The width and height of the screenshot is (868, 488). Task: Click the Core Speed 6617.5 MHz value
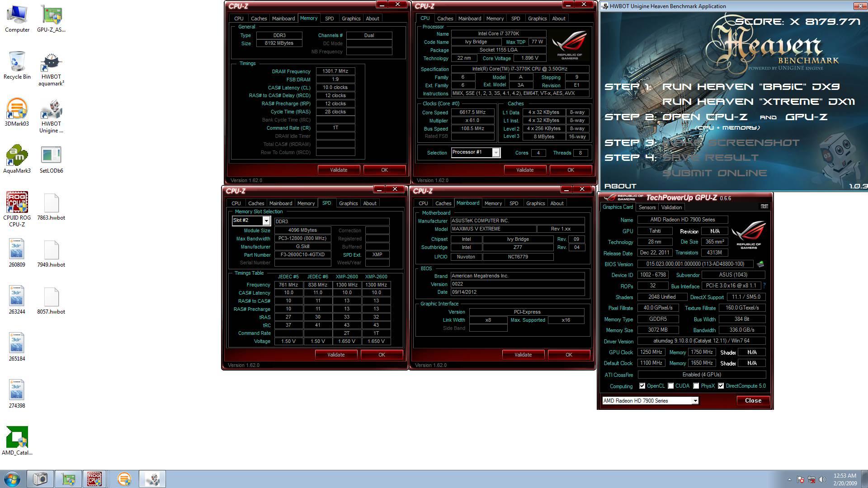click(x=472, y=112)
